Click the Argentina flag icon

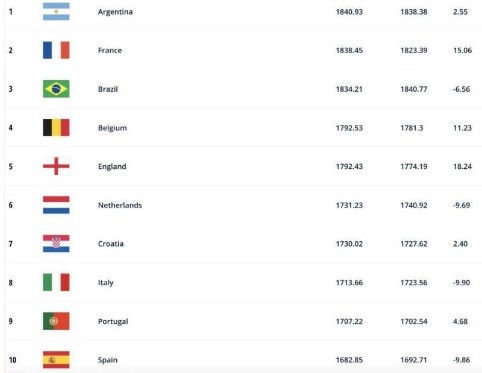tap(56, 11)
